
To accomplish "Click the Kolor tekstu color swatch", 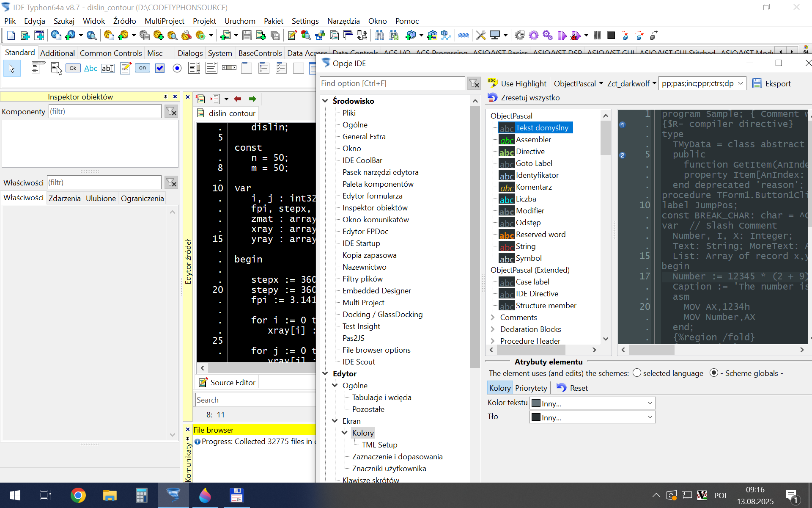I will (x=536, y=403).
